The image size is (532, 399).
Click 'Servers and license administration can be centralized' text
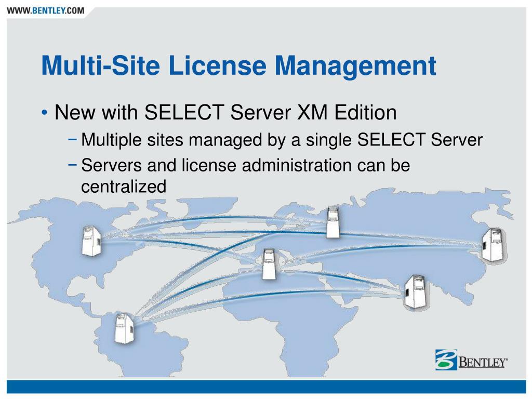click(245, 176)
